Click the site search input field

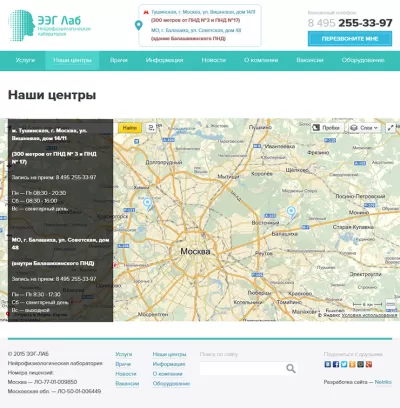pos(242,368)
